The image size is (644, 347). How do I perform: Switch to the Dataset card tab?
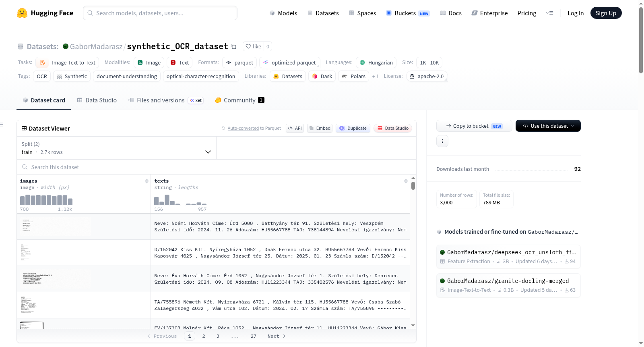pos(44,100)
